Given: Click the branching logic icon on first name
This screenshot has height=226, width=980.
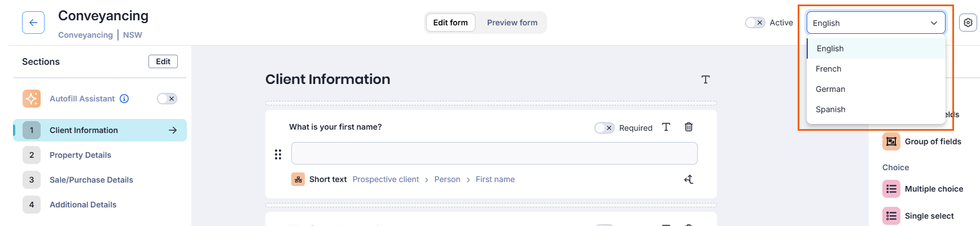Looking at the screenshot, I should tap(689, 179).
